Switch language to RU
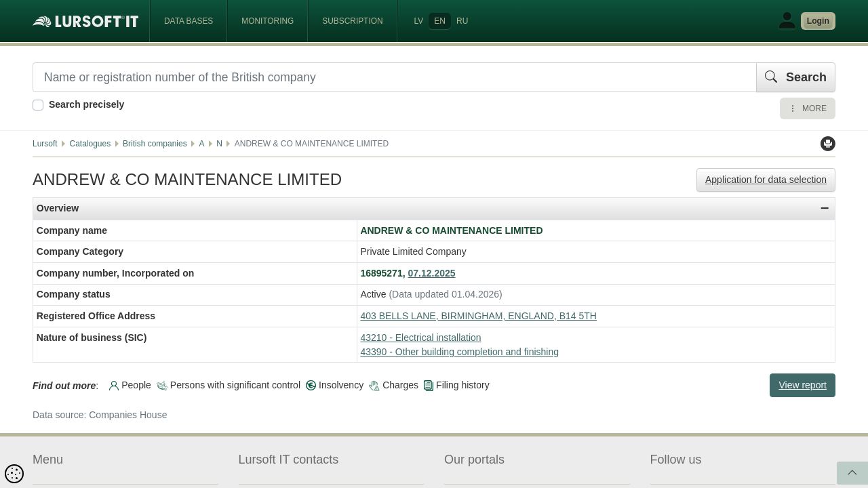868x488 pixels. coord(462,21)
